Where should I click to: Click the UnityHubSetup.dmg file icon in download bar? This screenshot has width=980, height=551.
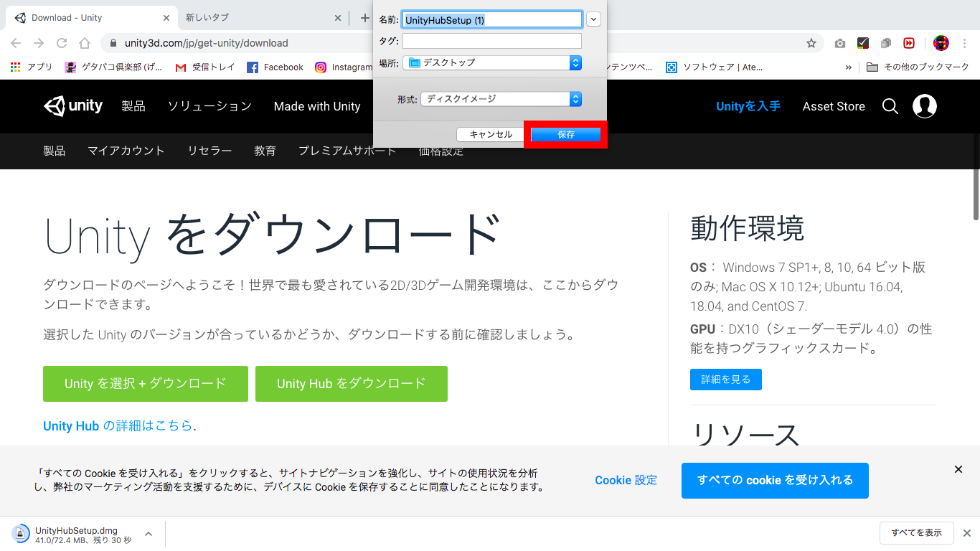pos(20,533)
